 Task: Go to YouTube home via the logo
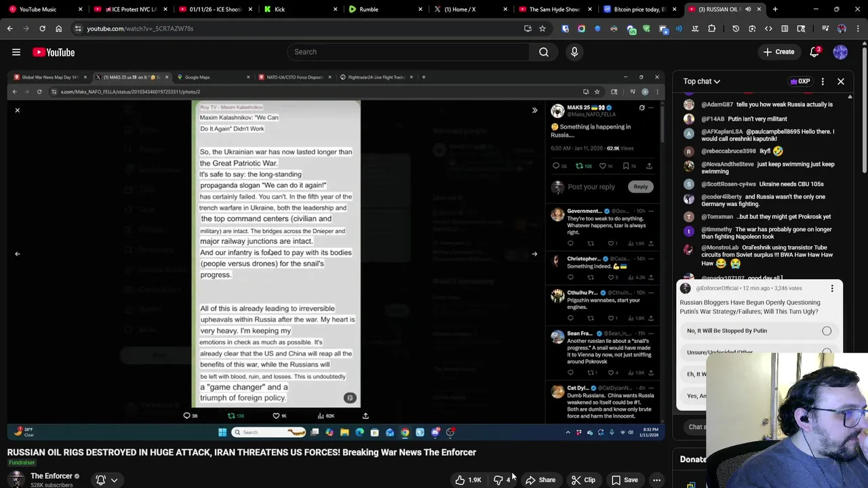click(54, 52)
